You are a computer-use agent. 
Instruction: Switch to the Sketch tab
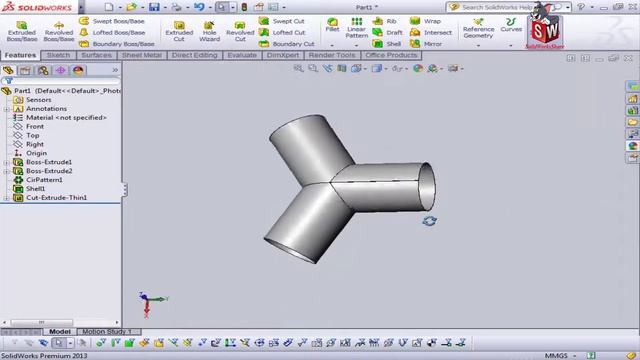tap(58, 55)
